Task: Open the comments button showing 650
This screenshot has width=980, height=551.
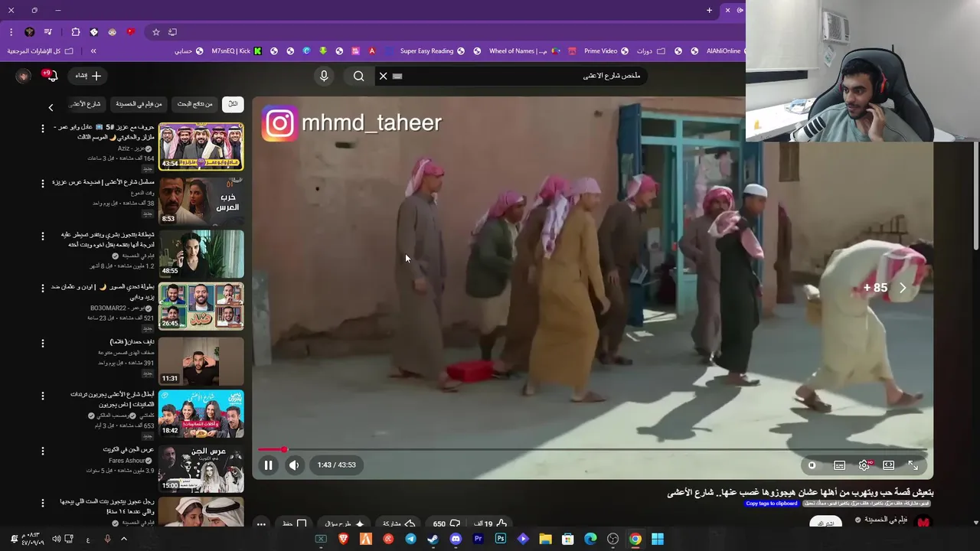Action: tap(446, 523)
